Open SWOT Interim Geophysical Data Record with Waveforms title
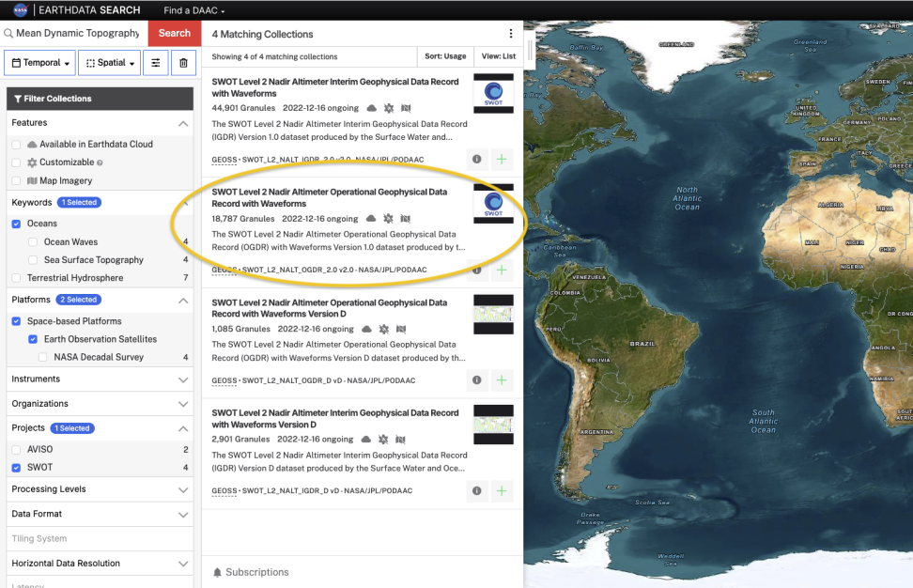The width and height of the screenshot is (913, 588). (335, 87)
